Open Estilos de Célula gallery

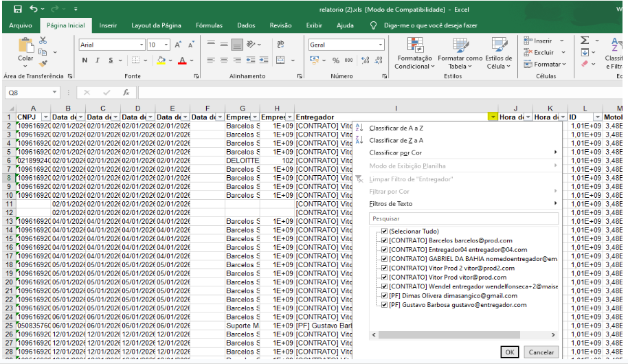click(499, 54)
